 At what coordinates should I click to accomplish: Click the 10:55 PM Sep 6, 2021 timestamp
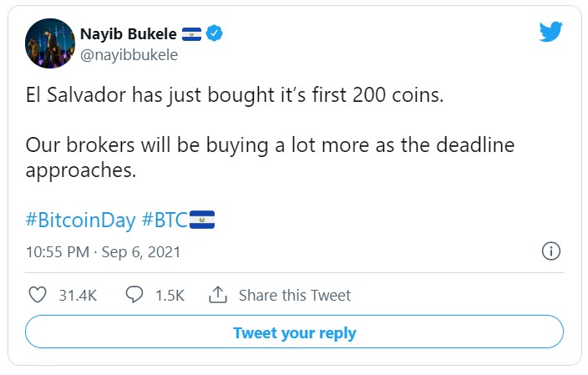click(103, 251)
